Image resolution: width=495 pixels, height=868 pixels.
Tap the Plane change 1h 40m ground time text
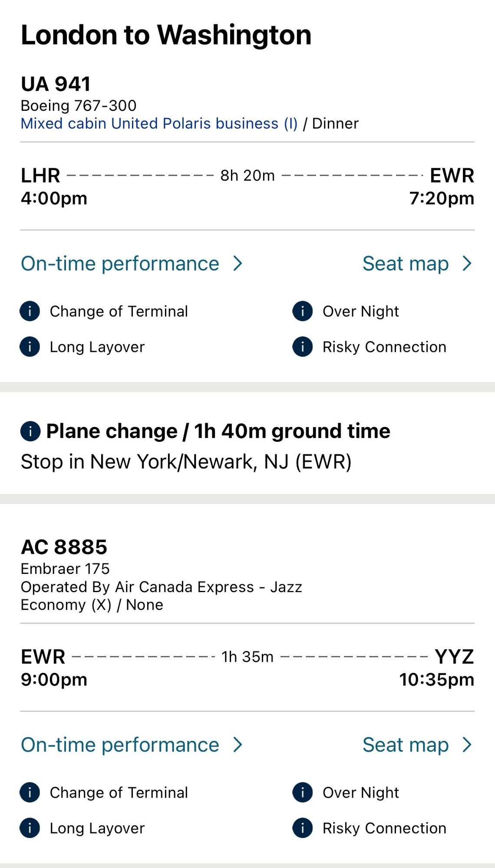tap(218, 431)
